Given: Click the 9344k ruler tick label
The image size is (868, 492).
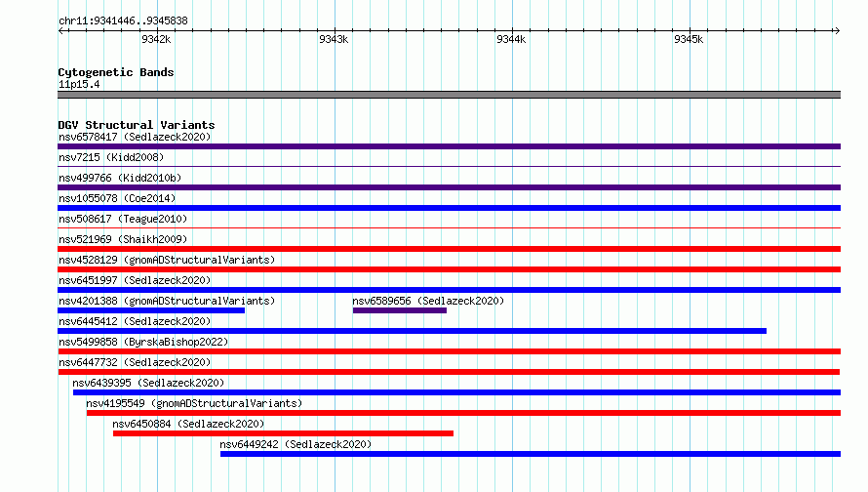Looking at the screenshot, I should (x=511, y=39).
